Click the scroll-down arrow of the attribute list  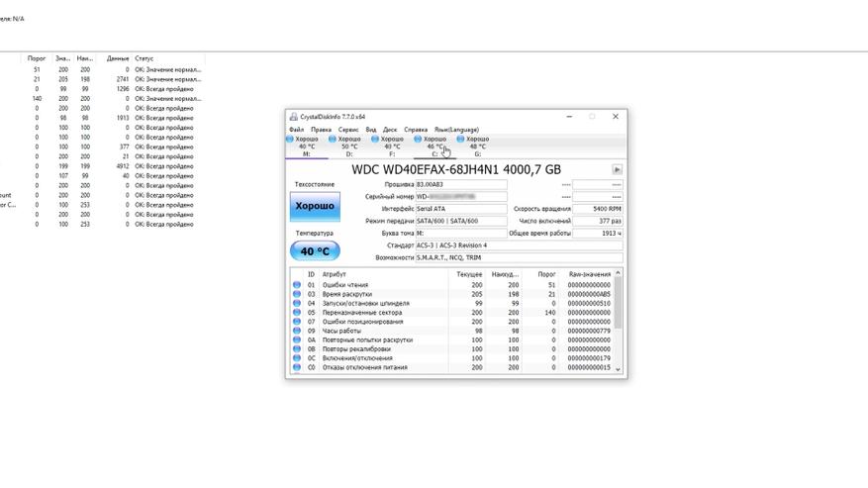pyautogui.click(x=618, y=369)
